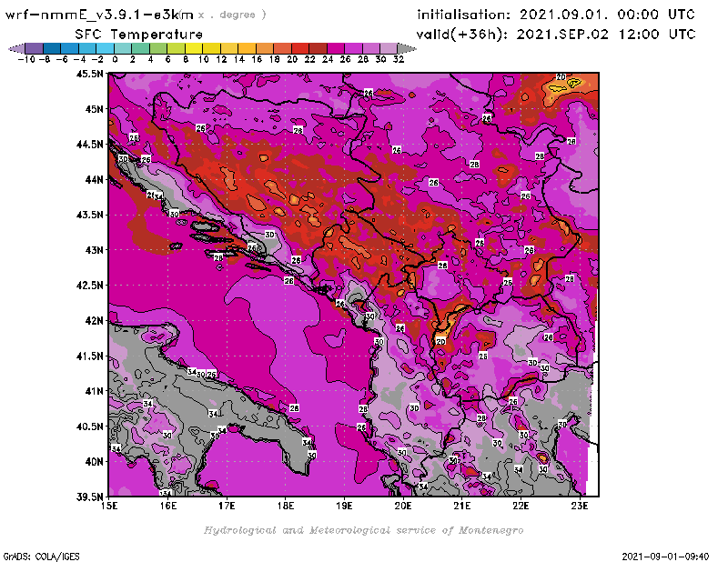
Task: Click the '42N' latitude label
Action: (x=94, y=321)
